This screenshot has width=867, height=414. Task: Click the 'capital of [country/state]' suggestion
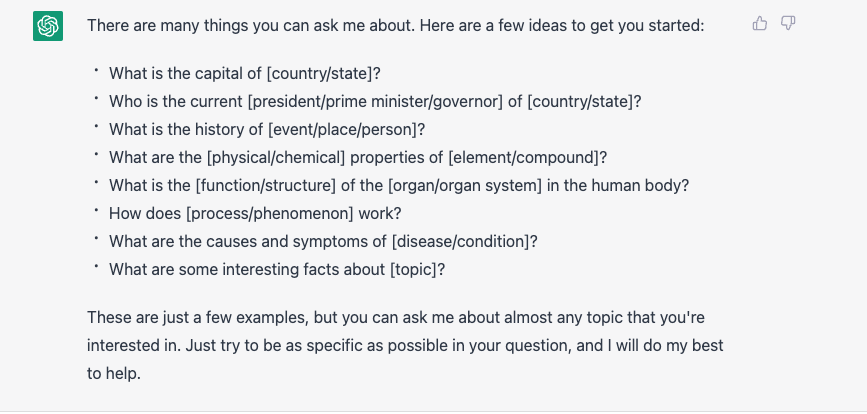244,74
